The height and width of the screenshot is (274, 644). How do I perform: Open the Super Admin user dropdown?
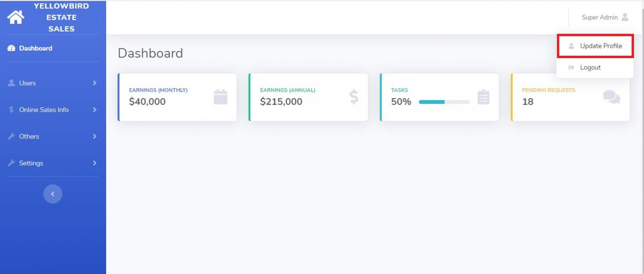[605, 17]
